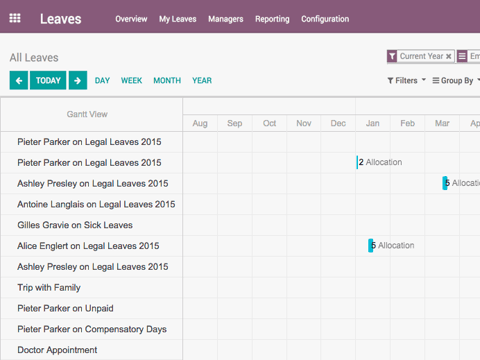The height and width of the screenshot is (360, 480).
Task: Jump to today with TODAY button
Action: pyautogui.click(x=48, y=80)
